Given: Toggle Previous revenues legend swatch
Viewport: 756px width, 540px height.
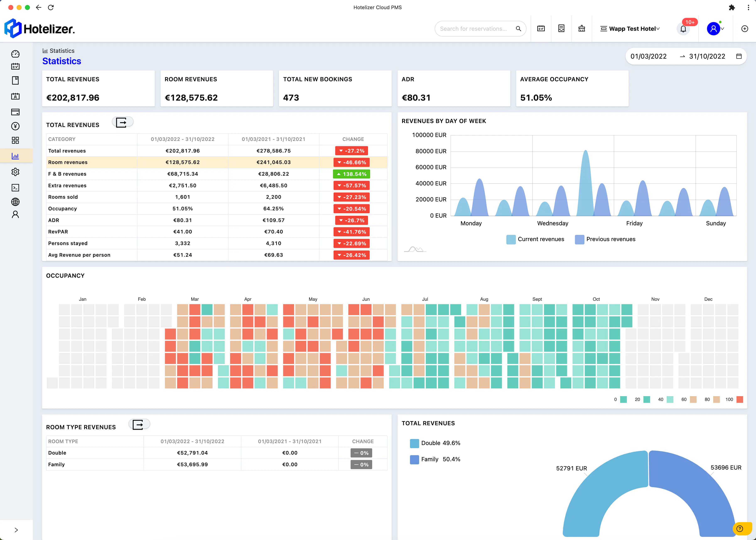Looking at the screenshot, I should point(579,239).
